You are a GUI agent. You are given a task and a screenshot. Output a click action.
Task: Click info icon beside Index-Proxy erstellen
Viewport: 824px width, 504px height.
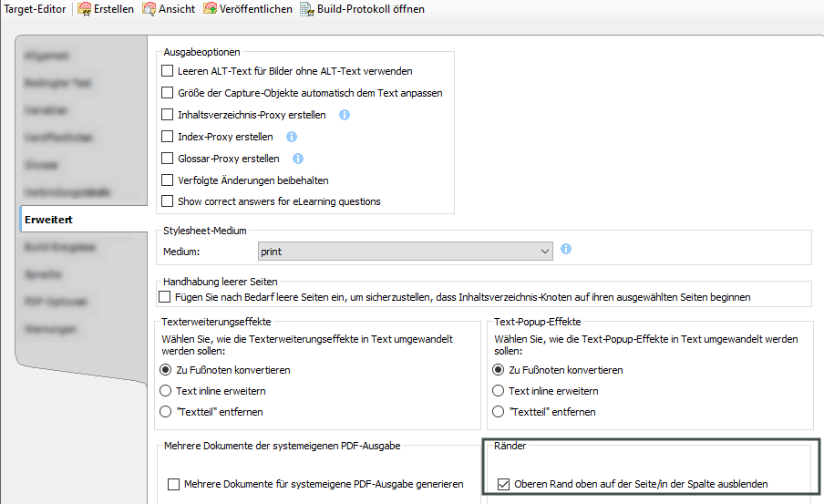coord(292,137)
